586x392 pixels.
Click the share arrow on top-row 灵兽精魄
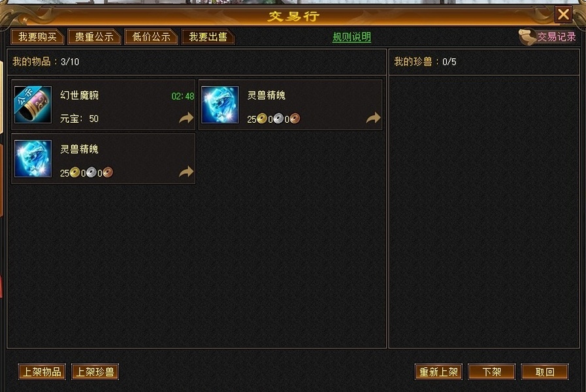[x=373, y=118]
